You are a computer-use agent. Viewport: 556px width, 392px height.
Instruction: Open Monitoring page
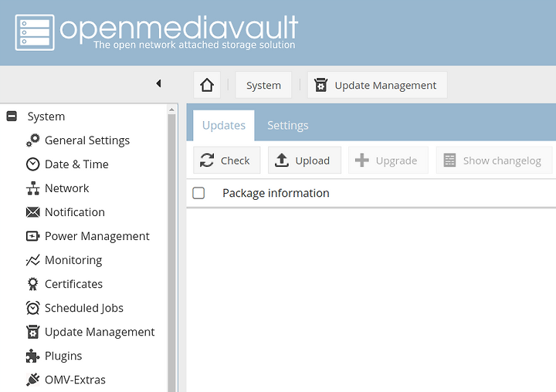(73, 260)
